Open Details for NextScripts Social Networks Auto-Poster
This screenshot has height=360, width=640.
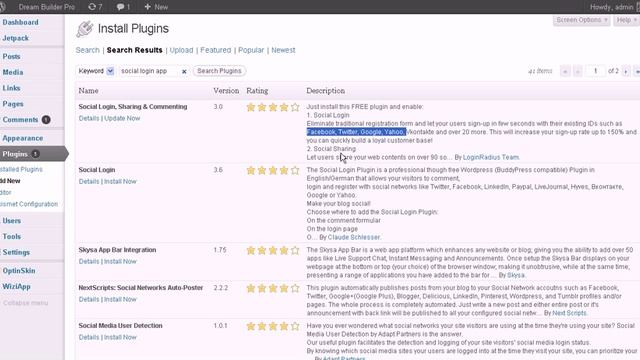89,300
